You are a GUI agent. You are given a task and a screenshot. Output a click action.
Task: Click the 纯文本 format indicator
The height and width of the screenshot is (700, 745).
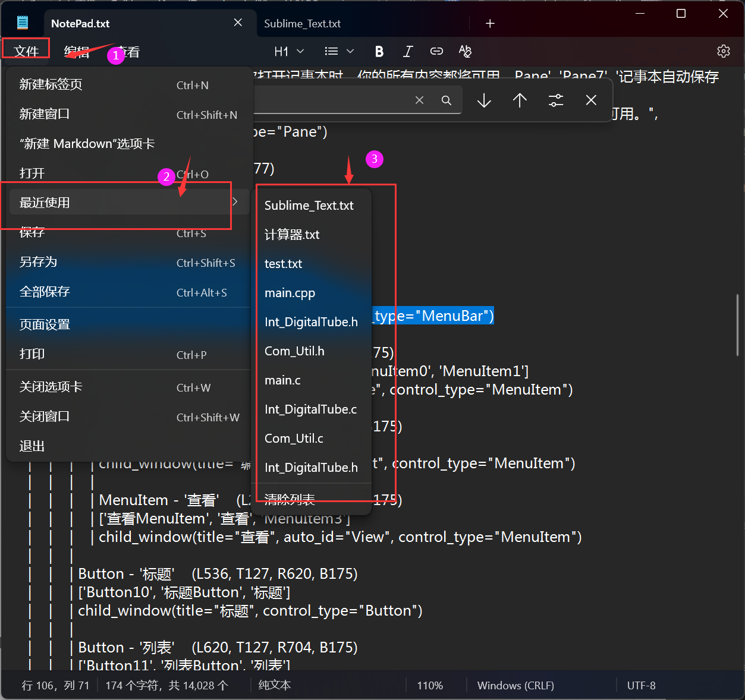pos(275,686)
